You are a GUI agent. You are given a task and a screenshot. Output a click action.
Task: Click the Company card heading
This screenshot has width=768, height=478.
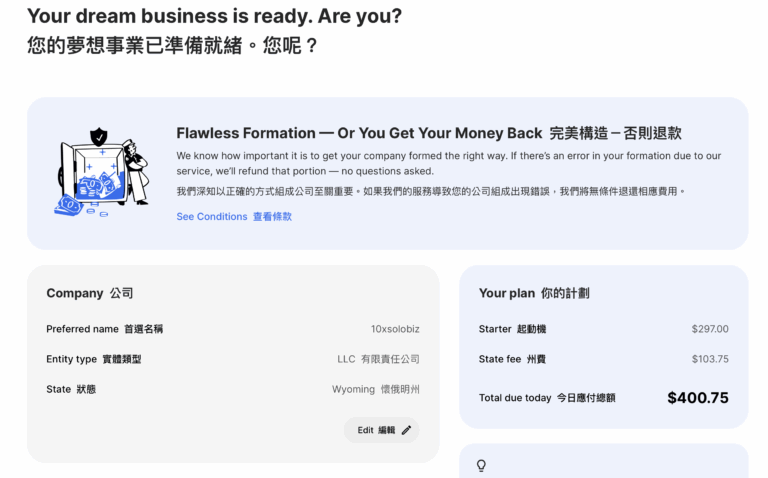tap(90, 293)
